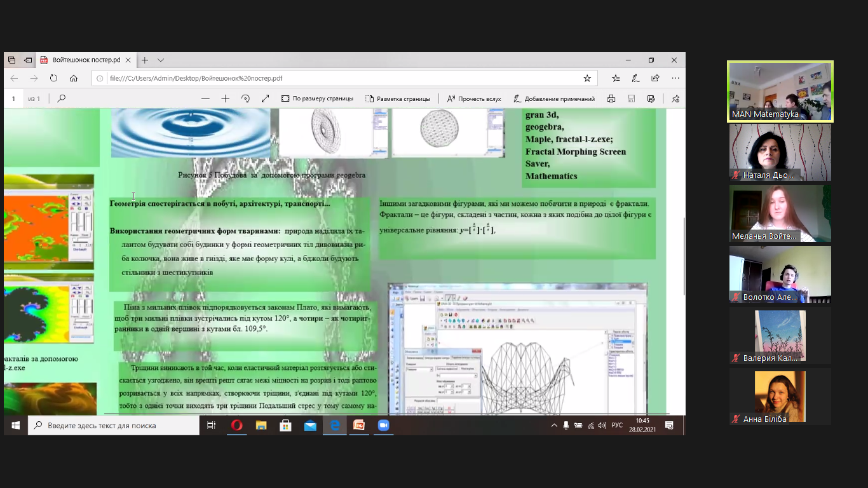
Task: Open the taskbar clock showing 10:45
Action: 642,425
